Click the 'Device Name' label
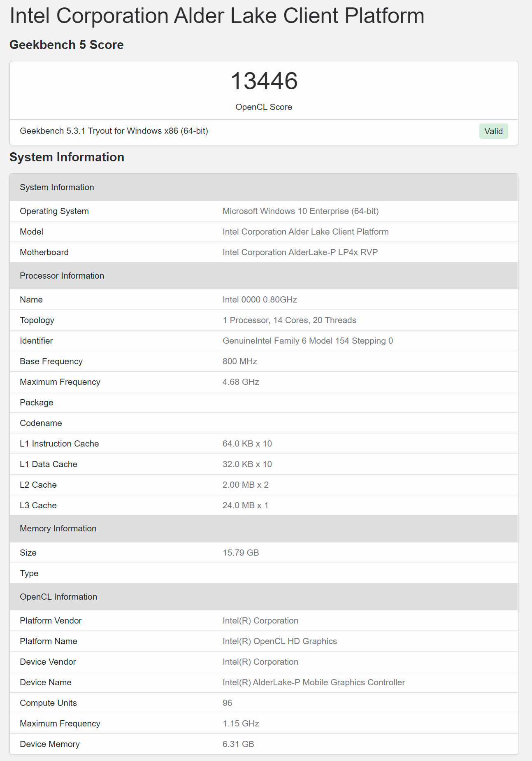532x761 pixels. [46, 682]
